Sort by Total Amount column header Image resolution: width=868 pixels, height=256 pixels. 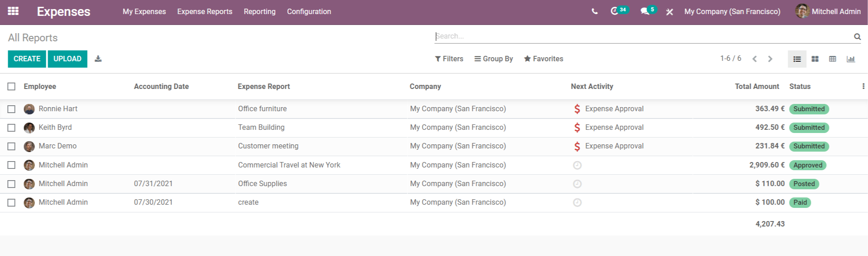[x=757, y=86]
